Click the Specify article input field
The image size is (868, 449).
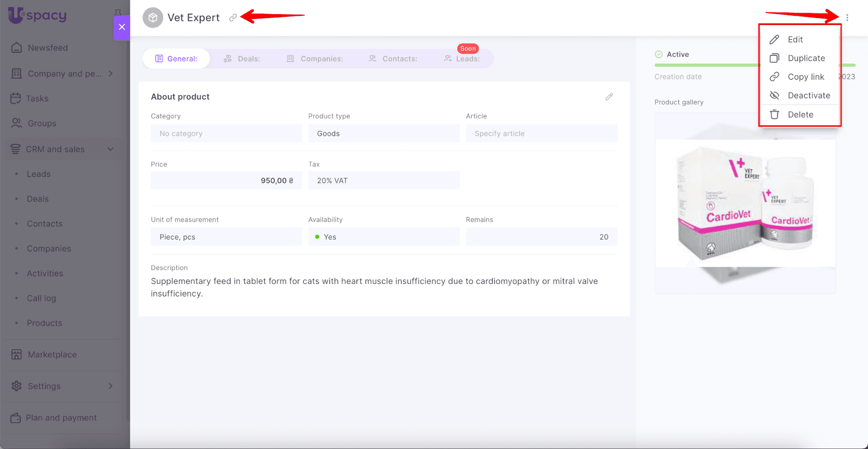pos(541,134)
